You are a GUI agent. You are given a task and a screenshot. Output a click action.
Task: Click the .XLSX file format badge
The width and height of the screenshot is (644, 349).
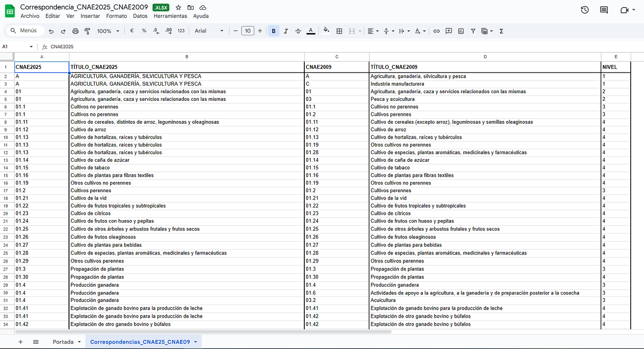coord(161,8)
